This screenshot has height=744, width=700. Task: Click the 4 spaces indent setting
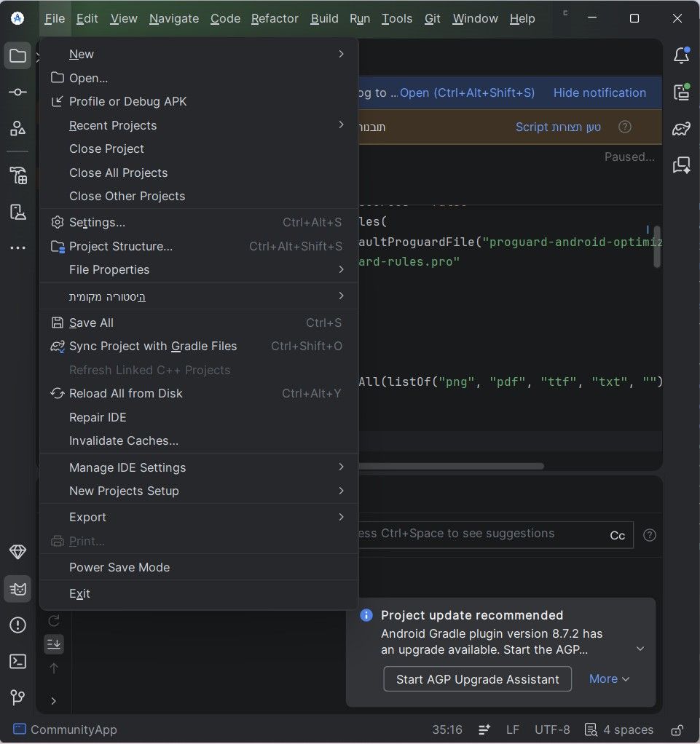click(619, 729)
